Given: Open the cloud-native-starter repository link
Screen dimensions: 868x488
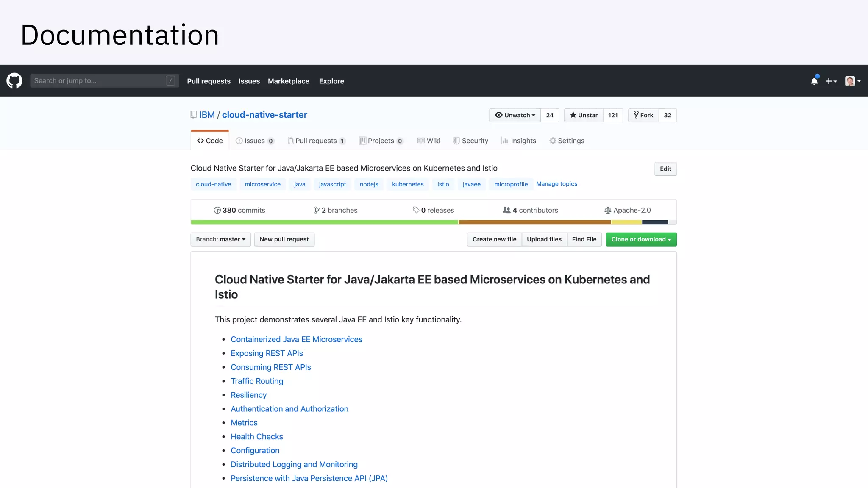Looking at the screenshot, I should [x=264, y=115].
